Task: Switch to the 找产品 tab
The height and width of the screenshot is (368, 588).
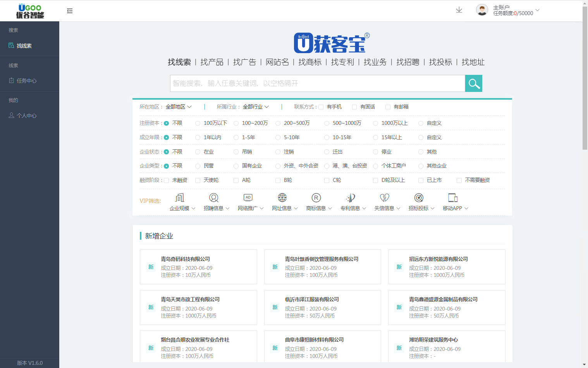Action: pyautogui.click(x=212, y=62)
